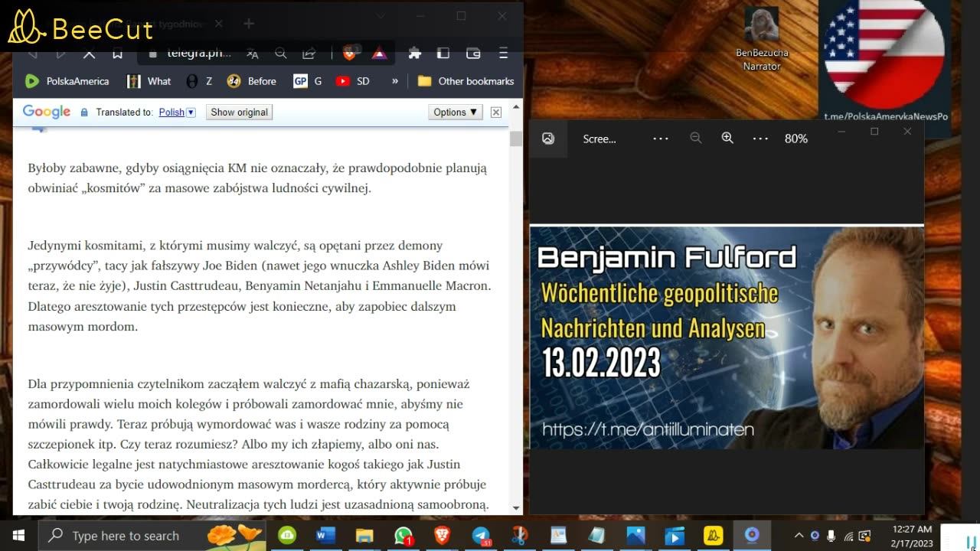Open the green circular app on the taskbar

pos(287,536)
